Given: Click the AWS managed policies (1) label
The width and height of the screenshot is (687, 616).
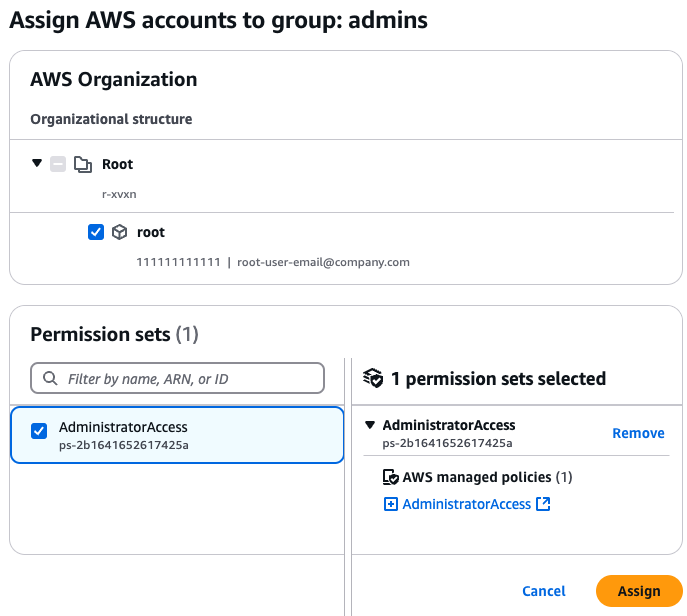Looking at the screenshot, I should pyautogui.click(x=487, y=477).
